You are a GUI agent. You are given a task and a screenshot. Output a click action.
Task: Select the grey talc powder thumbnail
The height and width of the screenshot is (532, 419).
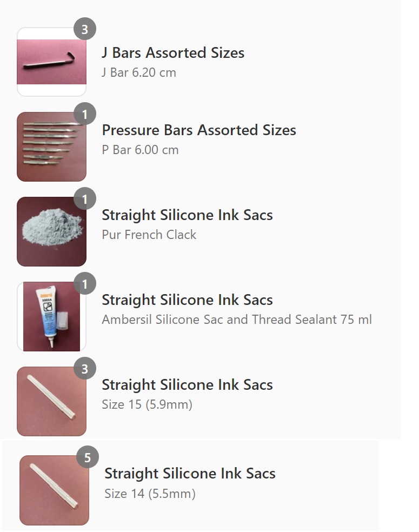(x=51, y=232)
